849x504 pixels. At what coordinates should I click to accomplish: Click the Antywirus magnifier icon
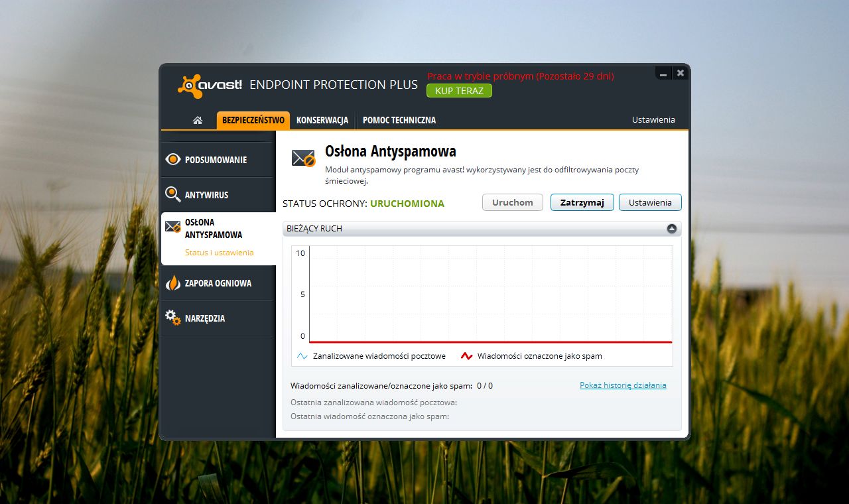173,194
